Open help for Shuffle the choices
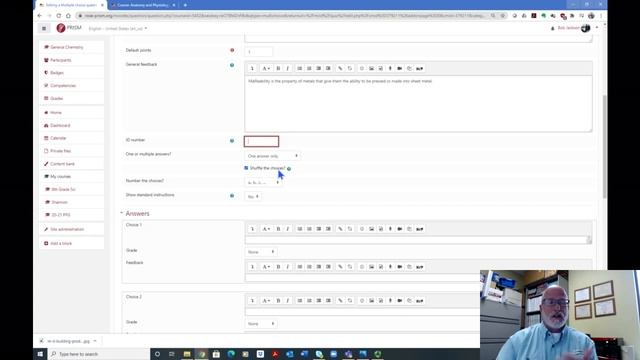The width and height of the screenshot is (640, 360). point(289,169)
